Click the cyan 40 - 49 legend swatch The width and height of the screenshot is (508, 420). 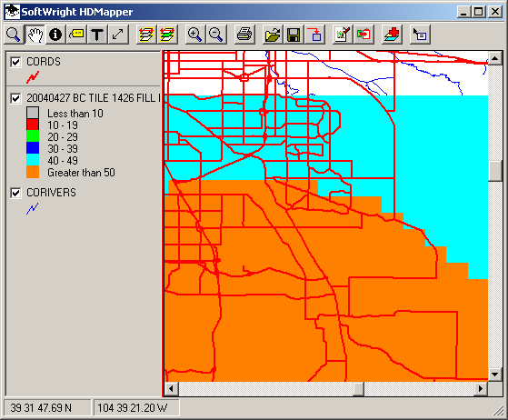[x=33, y=160]
